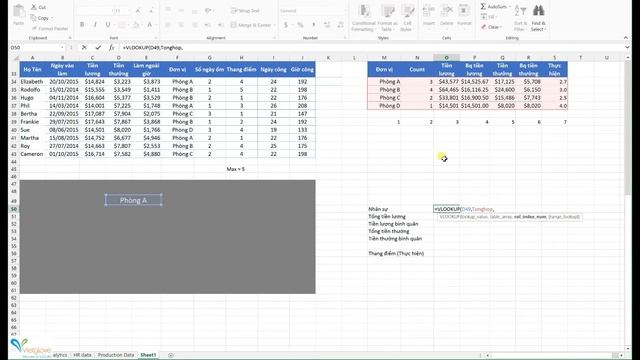Toggle Underline formatting
The image size is (640, 360).
coord(108,25)
